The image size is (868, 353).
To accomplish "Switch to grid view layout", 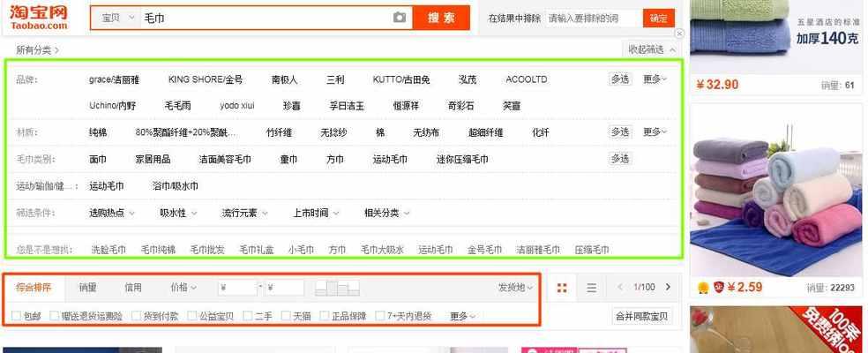I will point(562,288).
